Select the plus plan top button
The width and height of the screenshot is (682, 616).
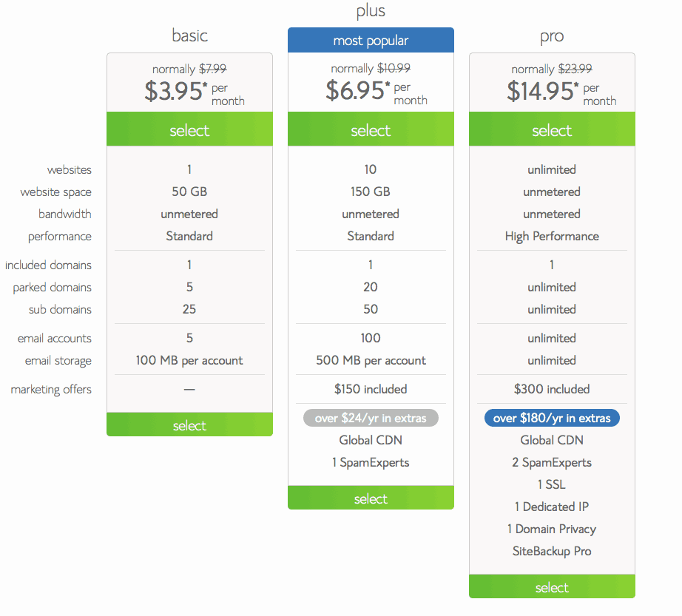click(371, 129)
